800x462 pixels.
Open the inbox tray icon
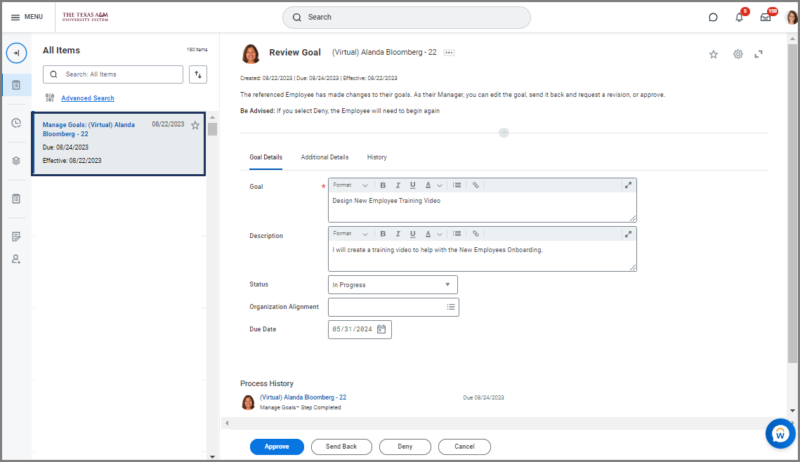765,17
